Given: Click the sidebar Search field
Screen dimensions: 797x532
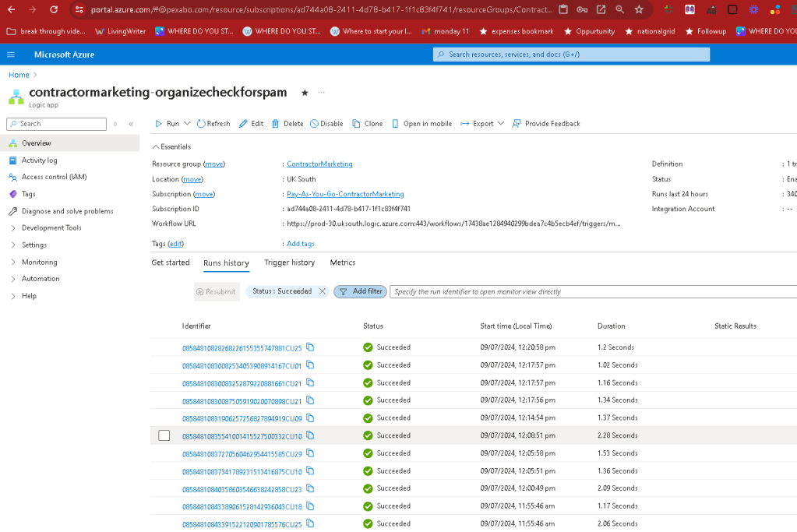Looking at the screenshot, I should [x=56, y=124].
